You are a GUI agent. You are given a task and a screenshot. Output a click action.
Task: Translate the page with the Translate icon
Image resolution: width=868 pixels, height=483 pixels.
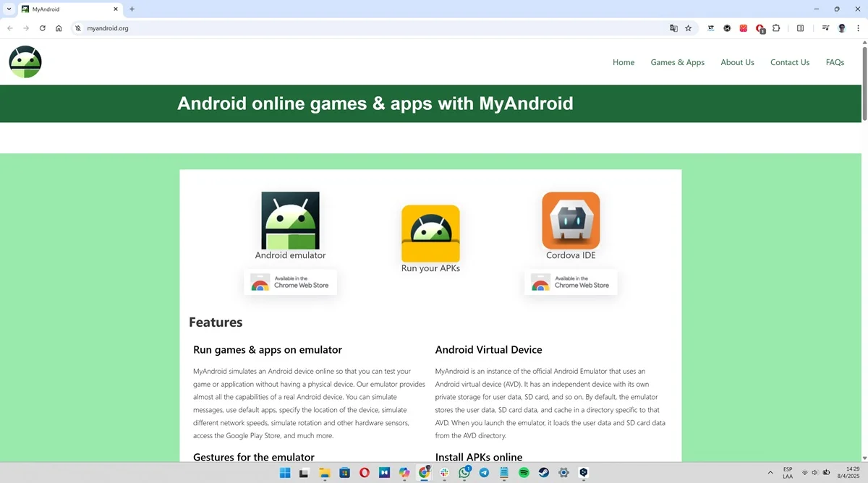(673, 27)
